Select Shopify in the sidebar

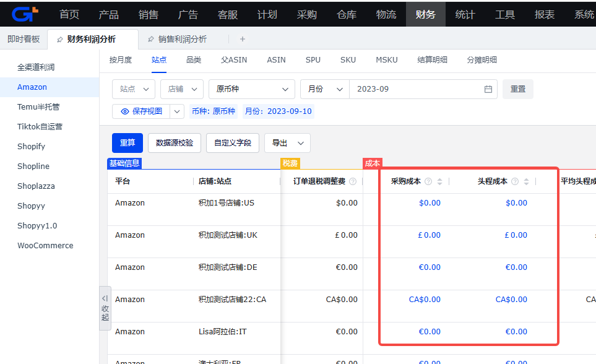click(31, 147)
